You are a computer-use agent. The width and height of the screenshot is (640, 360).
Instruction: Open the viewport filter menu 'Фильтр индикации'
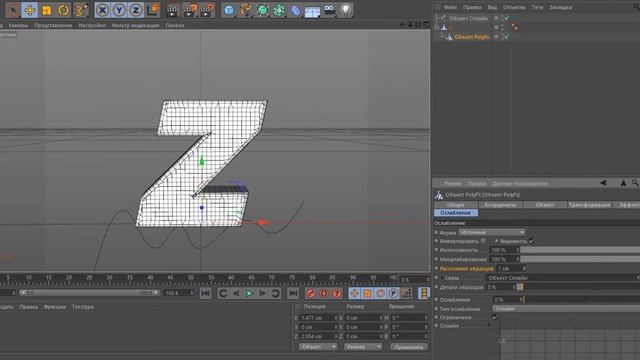pos(136,25)
